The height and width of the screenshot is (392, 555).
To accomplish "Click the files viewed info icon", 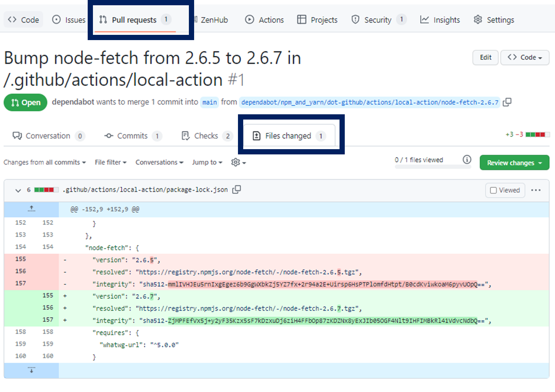I will click(x=467, y=160).
